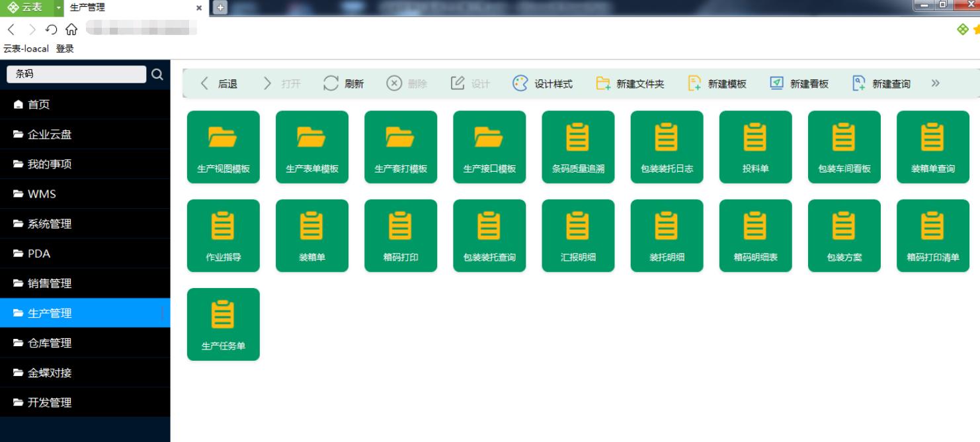Open the 汇报明细 icon
This screenshot has height=442, width=980.
tap(578, 235)
